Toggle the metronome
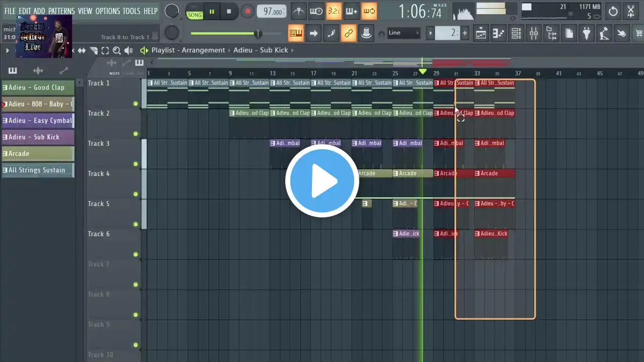This screenshot has width=644, height=362. coord(298,11)
